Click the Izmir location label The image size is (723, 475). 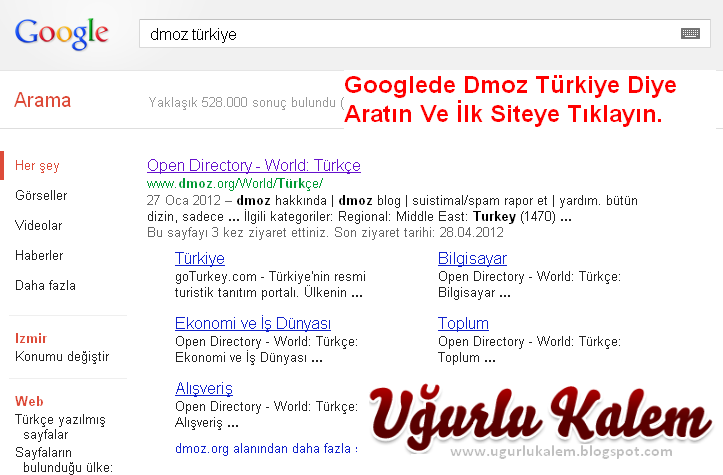31,338
